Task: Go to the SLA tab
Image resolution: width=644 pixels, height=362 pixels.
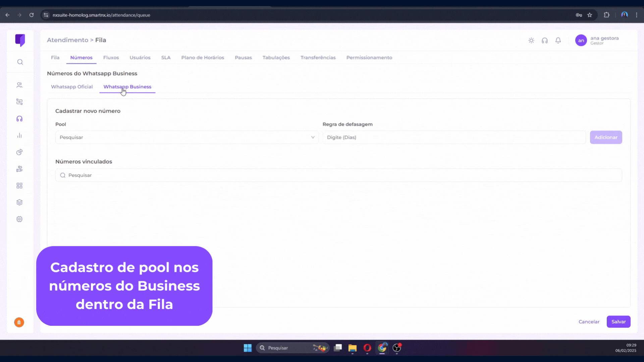Action: [166, 58]
